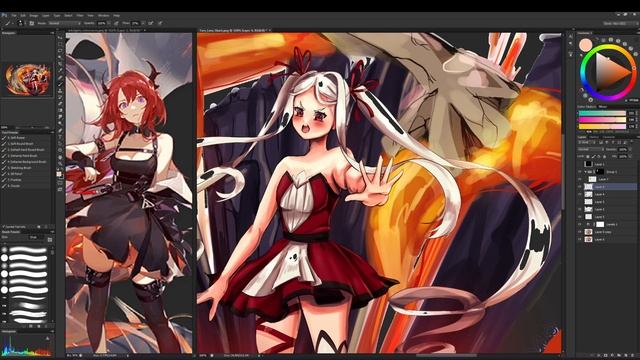
Task: Select the Path Selection tool
Action: pos(60,143)
